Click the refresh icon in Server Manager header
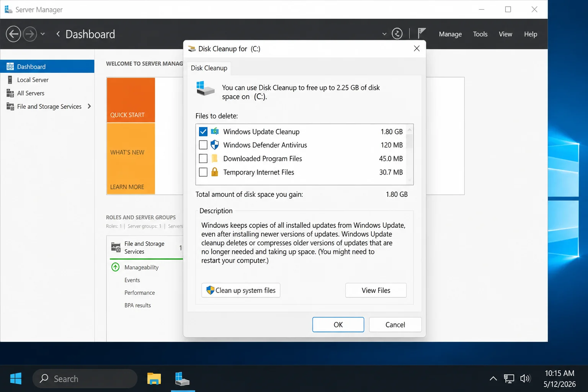This screenshot has width=588, height=392. (397, 34)
